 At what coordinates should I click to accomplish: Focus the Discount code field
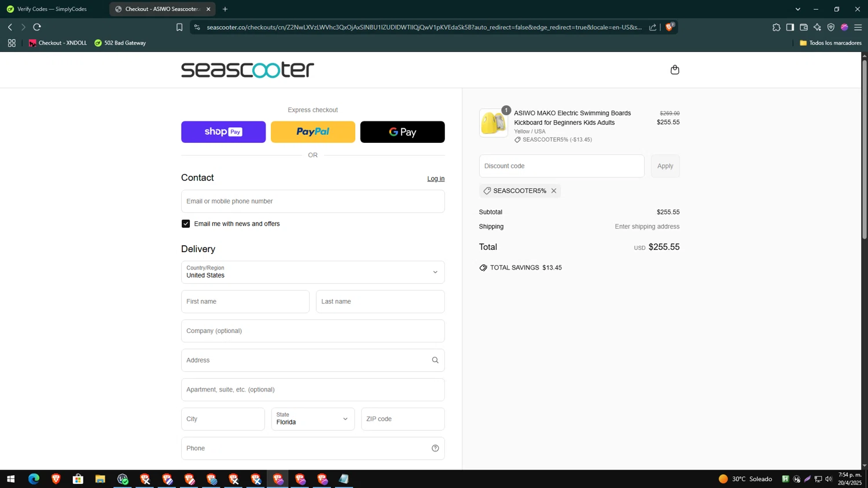click(562, 166)
